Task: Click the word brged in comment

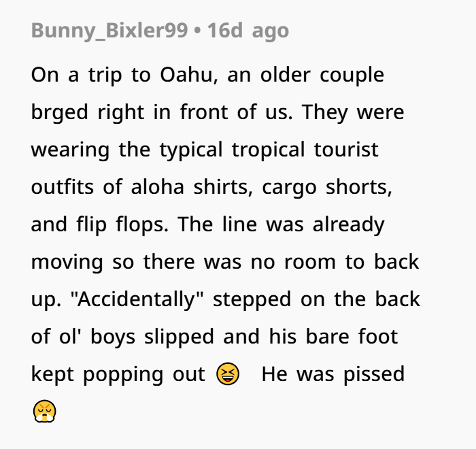Action: [x=60, y=112]
